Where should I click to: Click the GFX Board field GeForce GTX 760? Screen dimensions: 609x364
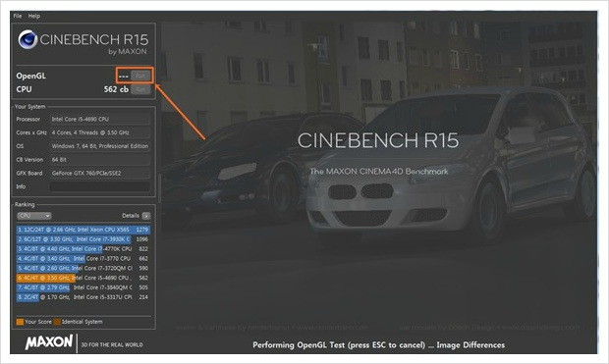[x=100, y=173]
